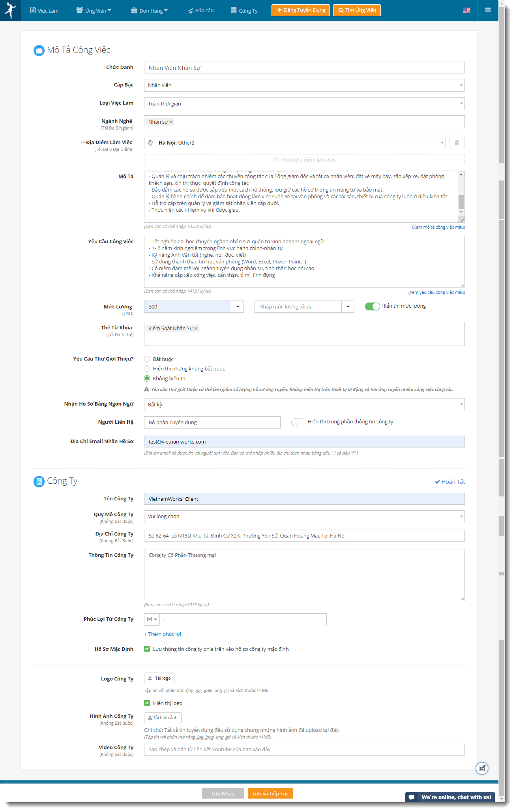515x812 pixels.
Task: Click the benefit description text field
Action: [x=243, y=620]
